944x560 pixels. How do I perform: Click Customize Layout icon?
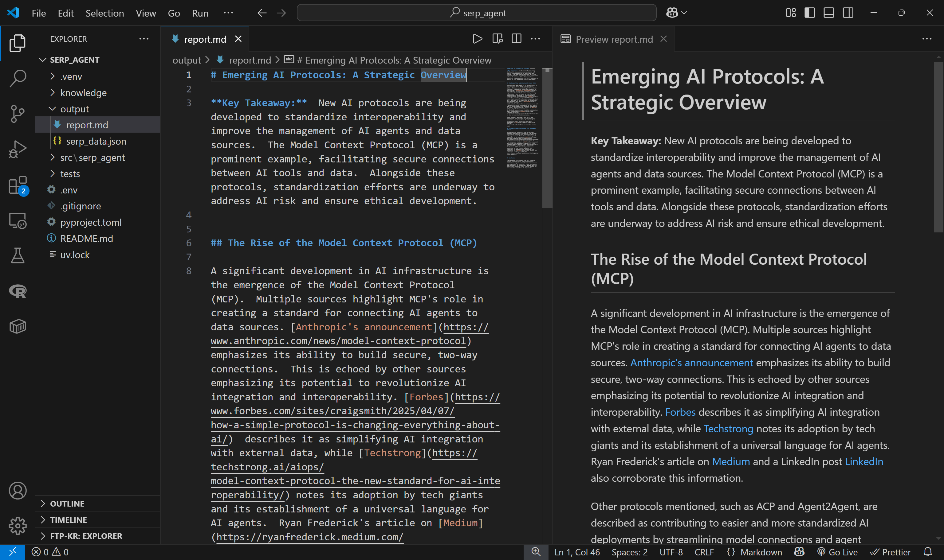coord(791,13)
